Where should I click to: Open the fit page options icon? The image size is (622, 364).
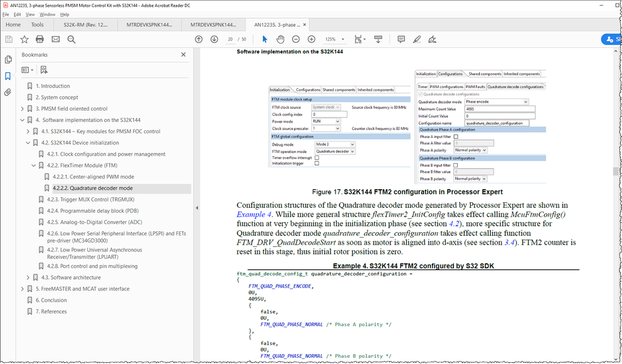click(x=360, y=39)
